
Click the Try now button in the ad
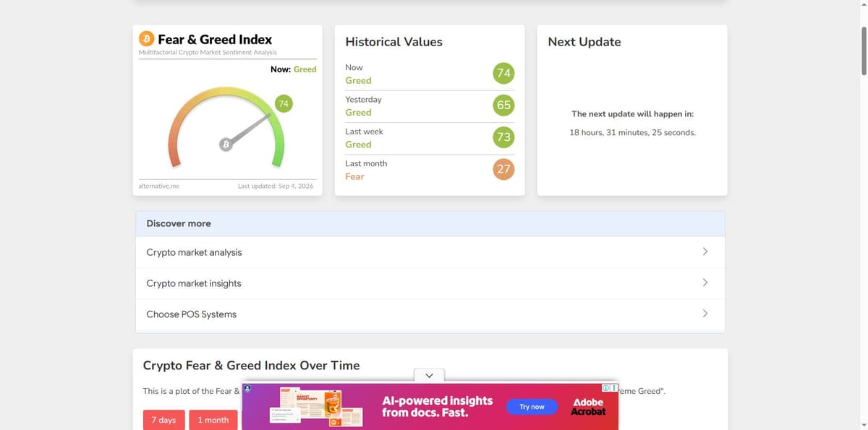pos(532,407)
